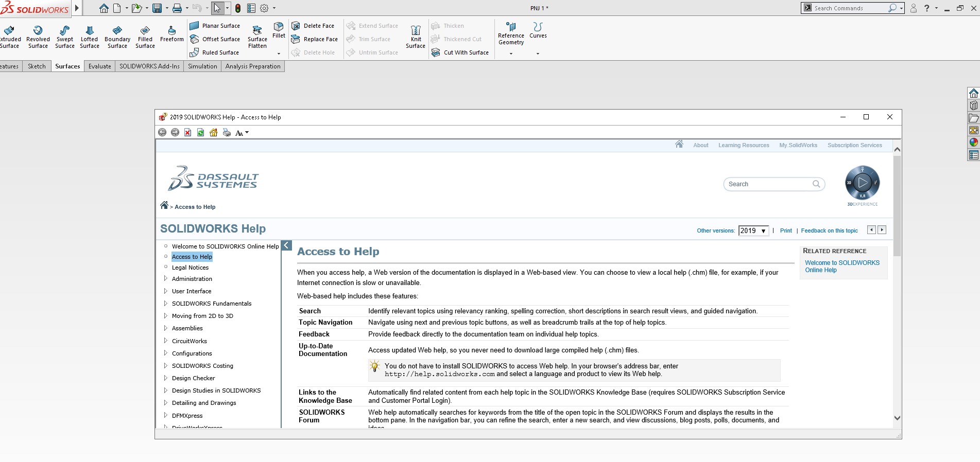Screen dimensions: 980x462
Task: Stop loading in the Help window
Action: [188, 133]
